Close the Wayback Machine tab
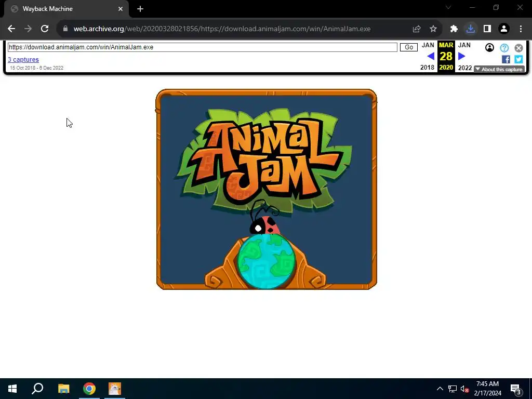The width and height of the screenshot is (532, 399). (x=121, y=9)
